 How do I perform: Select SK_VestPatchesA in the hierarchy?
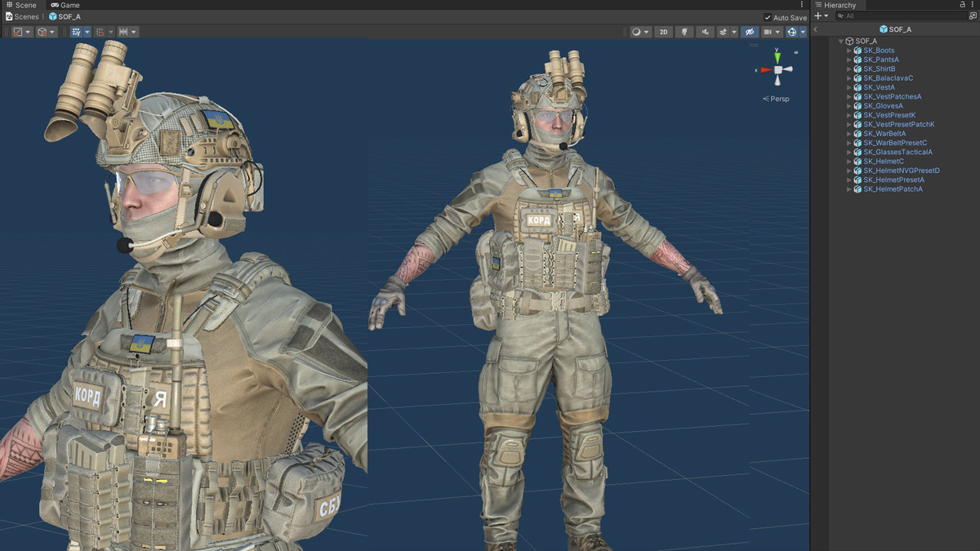coord(892,97)
